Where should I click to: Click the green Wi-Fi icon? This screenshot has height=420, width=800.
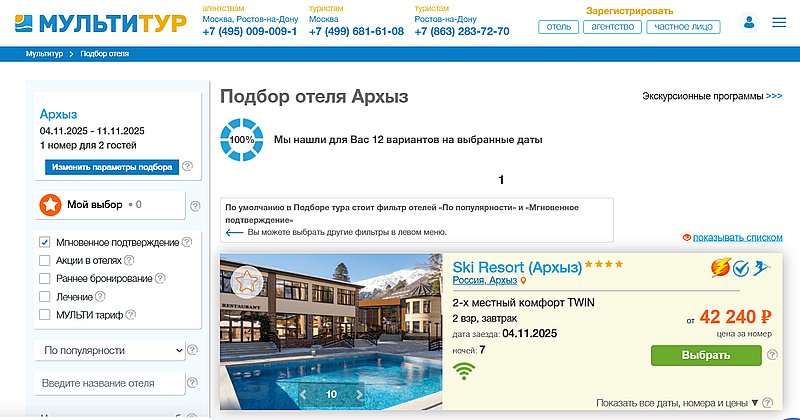(x=463, y=371)
